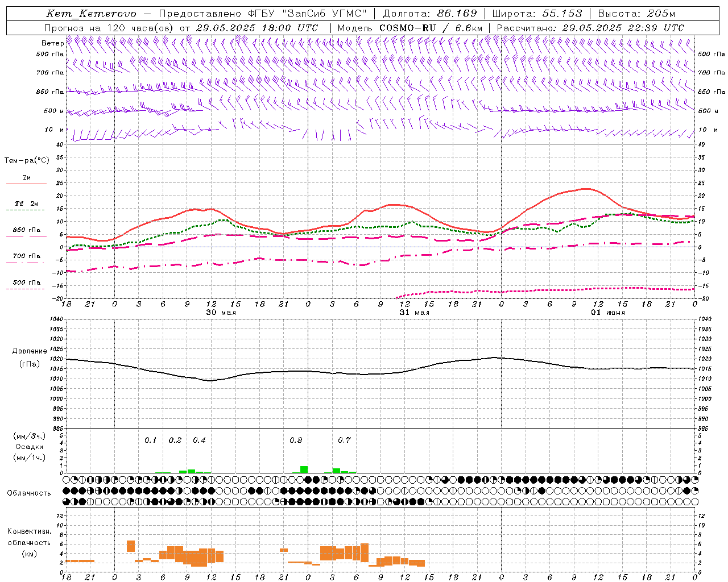Click the (мм/3ч.) precipitation unit label
This screenshot has width=728, height=582.
tap(30, 436)
